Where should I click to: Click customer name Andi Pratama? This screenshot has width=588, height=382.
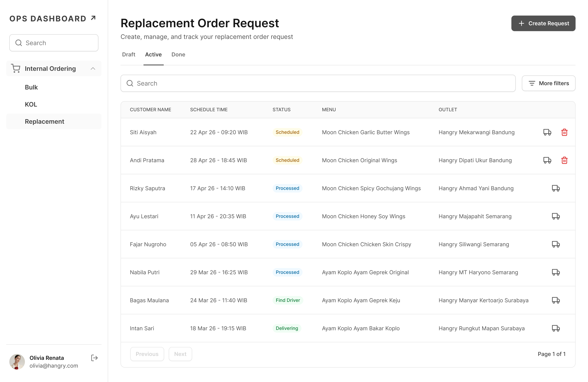pos(147,160)
